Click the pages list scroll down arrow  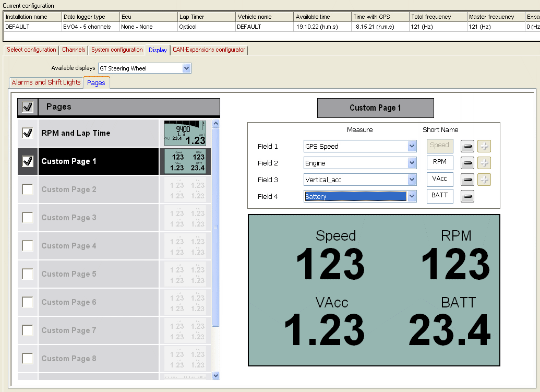[216, 376]
